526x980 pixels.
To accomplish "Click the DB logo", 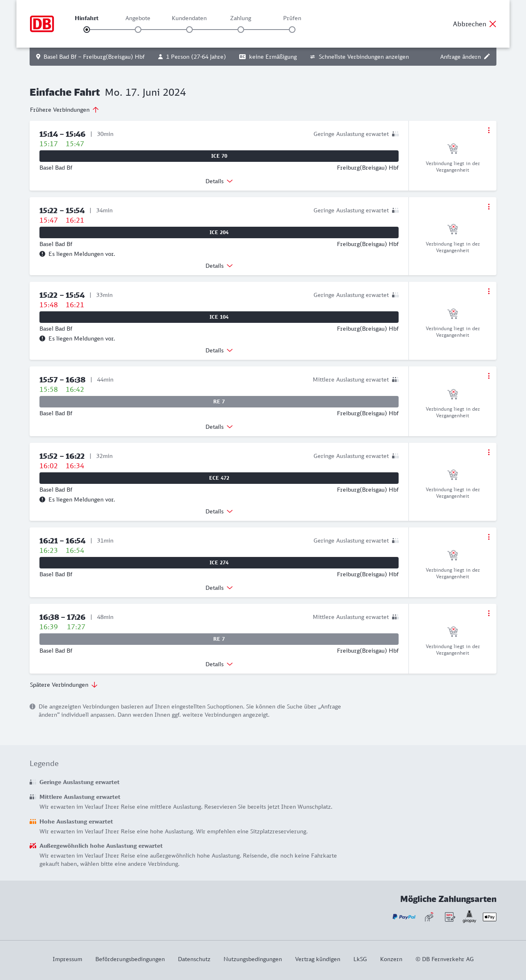I will pos(42,24).
